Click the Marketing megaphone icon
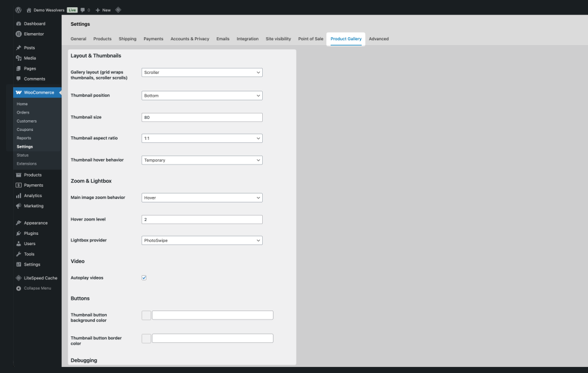This screenshot has height=373, width=588. (x=19, y=206)
